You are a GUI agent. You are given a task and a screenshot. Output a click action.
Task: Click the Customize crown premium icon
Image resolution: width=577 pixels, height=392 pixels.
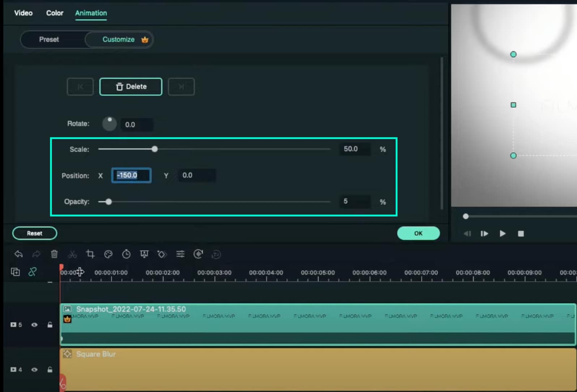pyautogui.click(x=145, y=39)
